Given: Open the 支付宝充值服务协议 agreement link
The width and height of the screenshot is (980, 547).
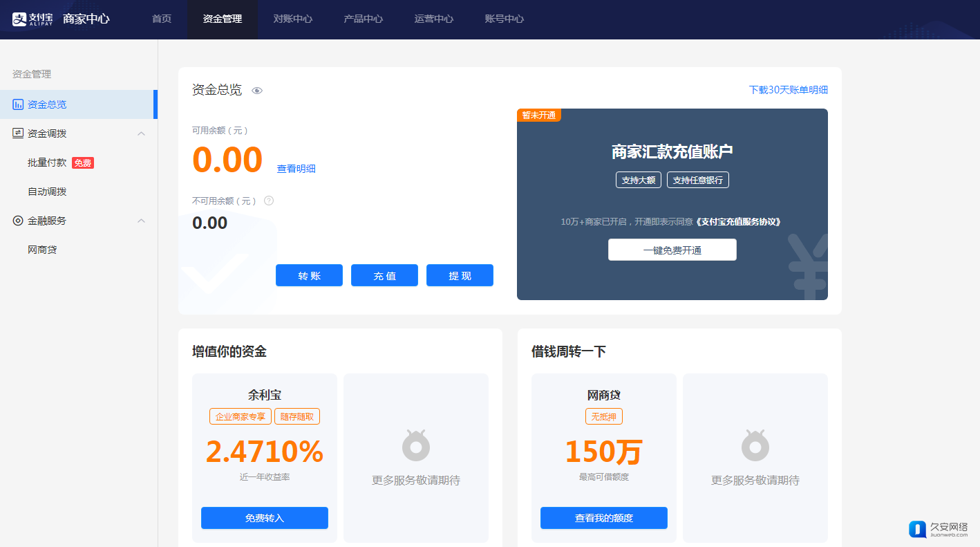Looking at the screenshot, I should pos(739,222).
